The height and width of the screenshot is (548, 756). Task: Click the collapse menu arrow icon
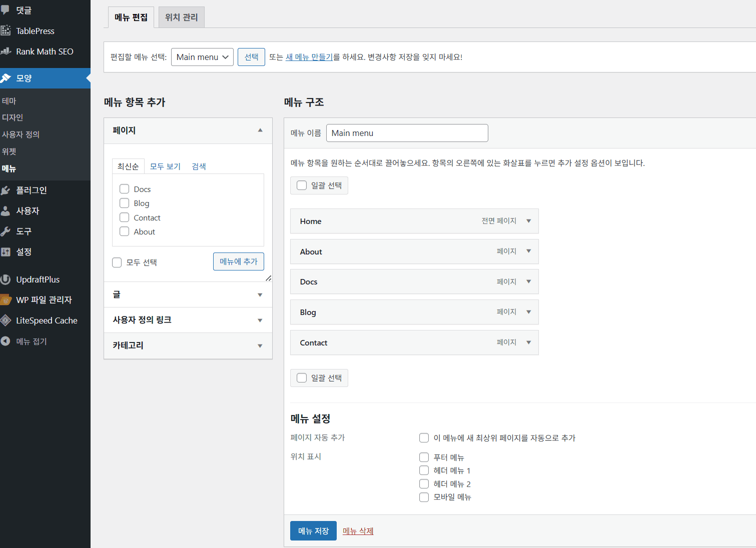point(6,341)
